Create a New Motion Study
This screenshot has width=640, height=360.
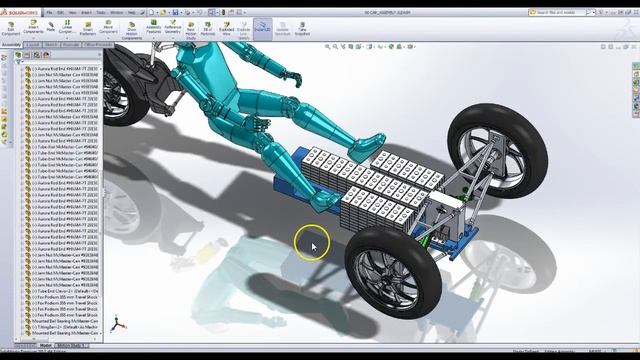tap(191, 31)
